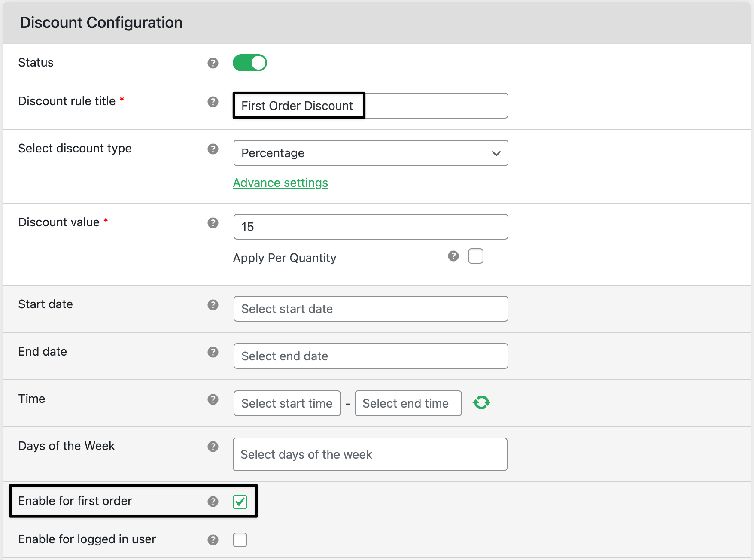The image size is (754, 560).
Task: Click the Select end time field
Action: (408, 403)
